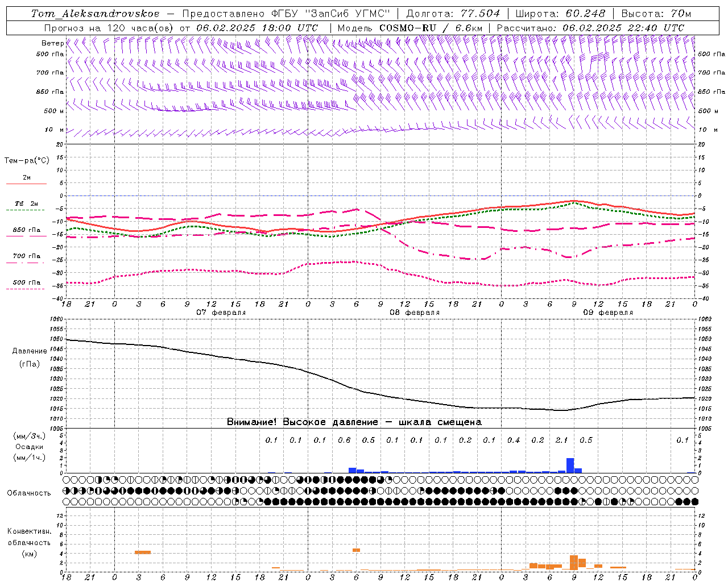Image resolution: width=728 pixels, height=582 pixels.
Task: Click the 2м temperature legend line
Action: [26, 181]
